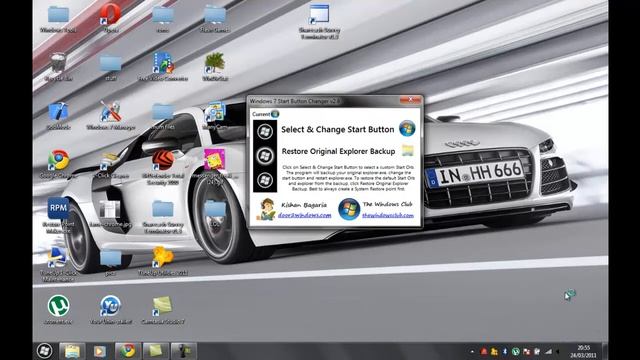640x360 pixels.
Task: Select the Recycle Bin desktop icon
Action: click(x=58, y=67)
